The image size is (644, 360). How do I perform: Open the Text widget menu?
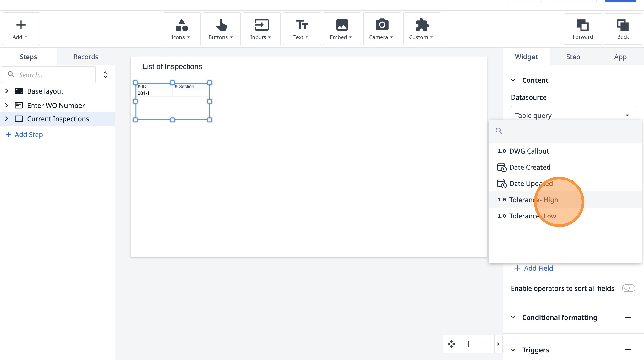coord(301,29)
